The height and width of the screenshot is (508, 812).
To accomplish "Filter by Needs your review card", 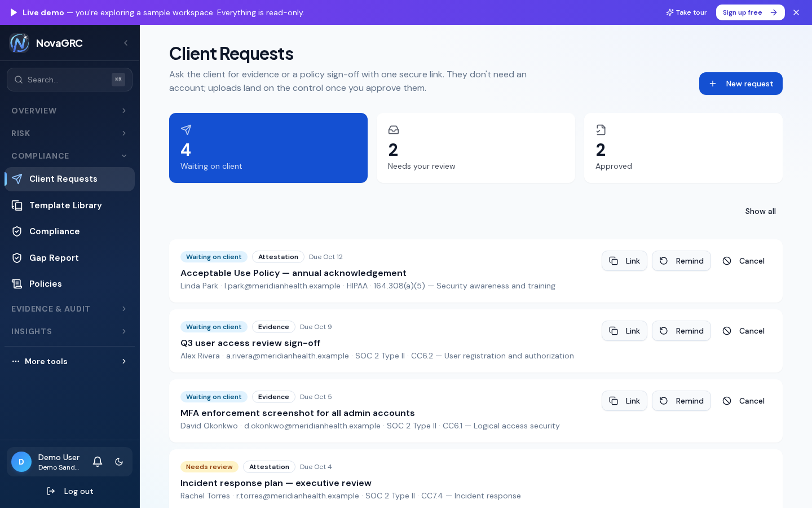I will (x=476, y=148).
